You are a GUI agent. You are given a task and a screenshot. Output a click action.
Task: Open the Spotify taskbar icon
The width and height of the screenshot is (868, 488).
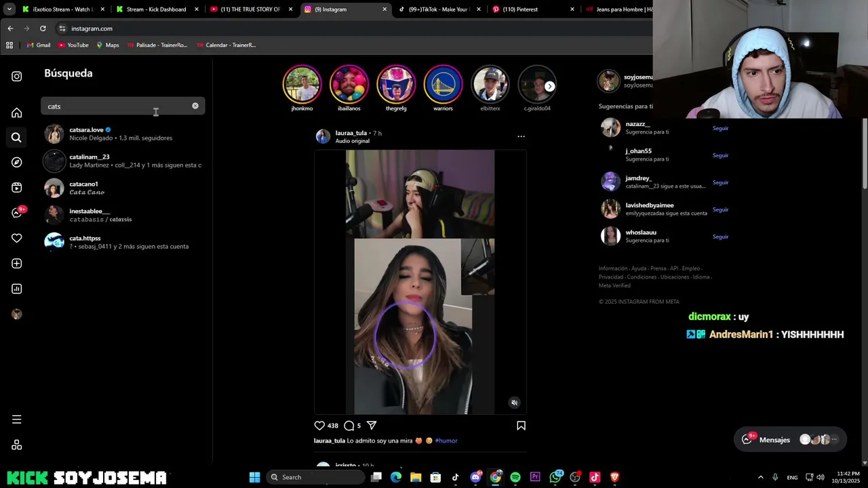[515, 477]
